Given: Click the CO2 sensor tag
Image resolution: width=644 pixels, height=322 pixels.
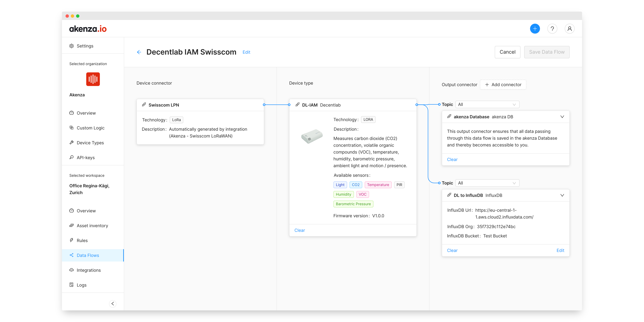Looking at the screenshot, I should coord(355,185).
